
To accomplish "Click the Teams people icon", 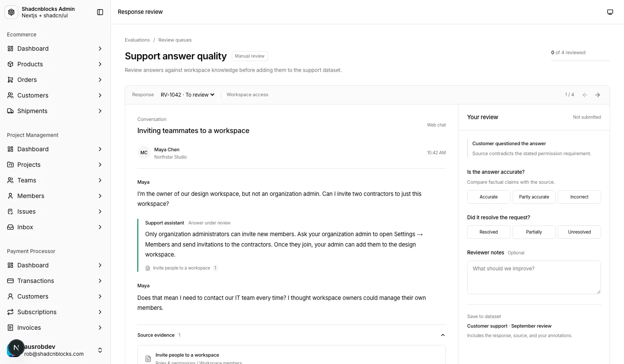I will point(10,180).
